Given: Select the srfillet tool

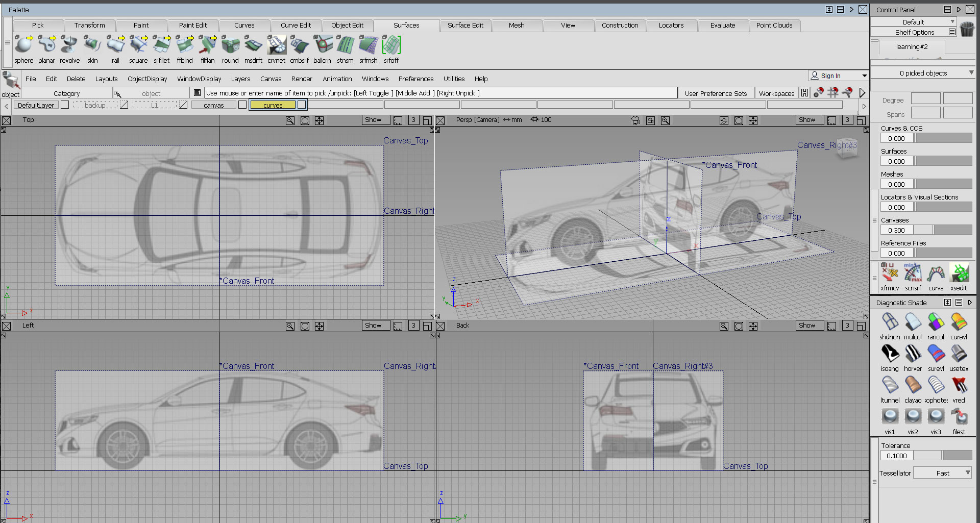Looking at the screenshot, I should tap(162, 46).
